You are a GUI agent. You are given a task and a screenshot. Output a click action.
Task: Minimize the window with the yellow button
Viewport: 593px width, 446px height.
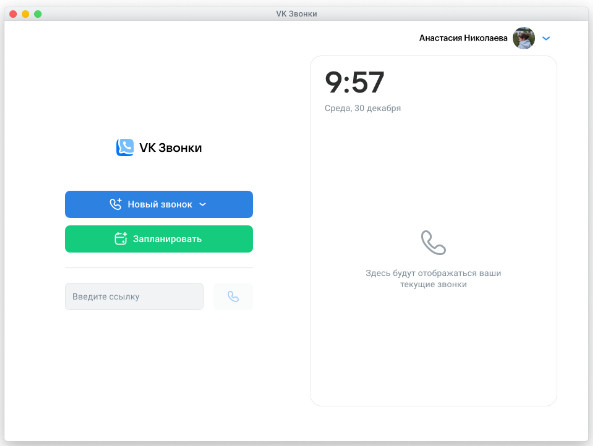tap(25, 14)
